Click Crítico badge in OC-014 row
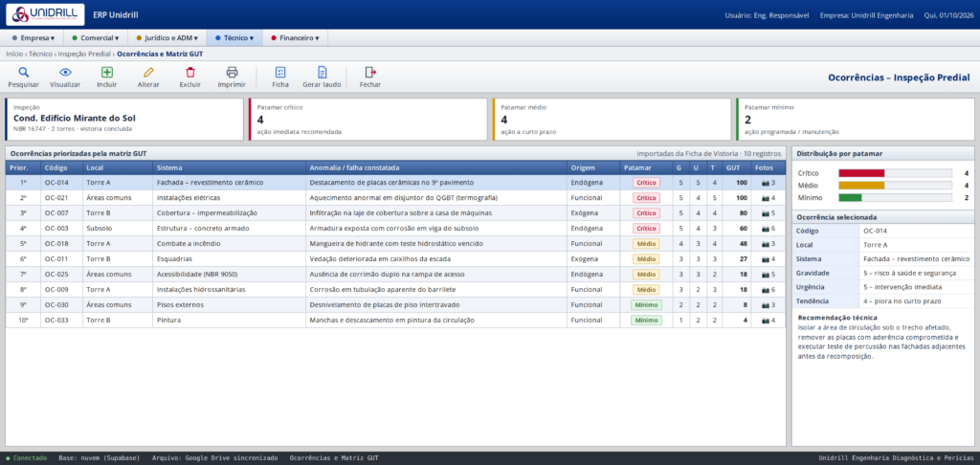 click(646, 183)
